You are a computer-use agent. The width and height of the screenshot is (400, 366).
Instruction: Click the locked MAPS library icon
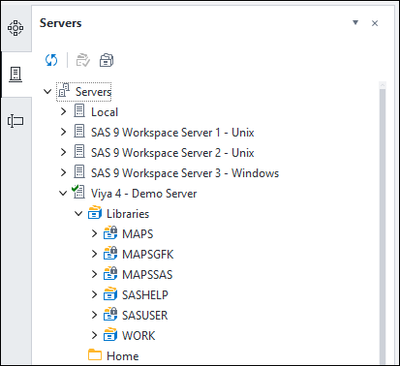pos(110,233)
